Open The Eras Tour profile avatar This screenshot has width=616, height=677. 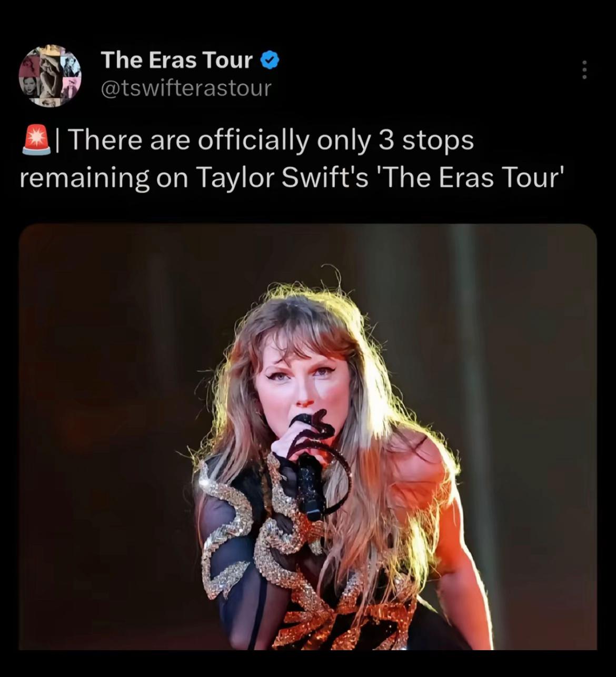point(50,75)
